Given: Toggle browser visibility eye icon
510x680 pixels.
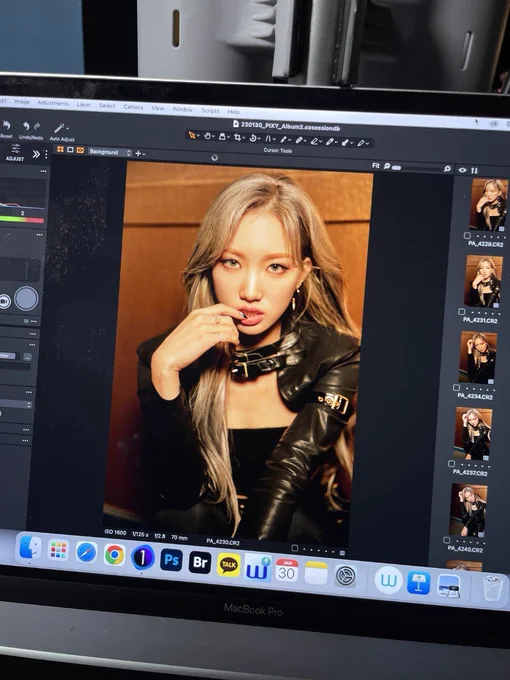Looking at the screenshot, I should tap(462, 170).
